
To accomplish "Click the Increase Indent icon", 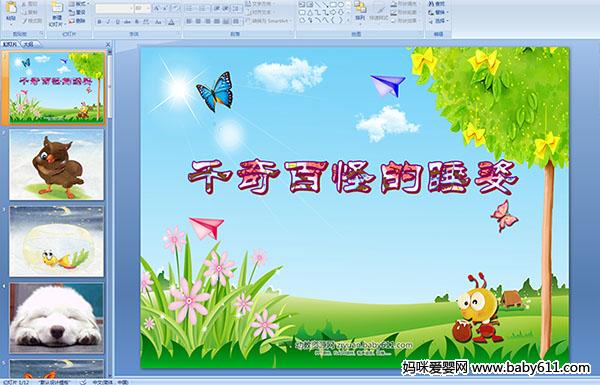I will pyautogui.click(x=225, y=8).
